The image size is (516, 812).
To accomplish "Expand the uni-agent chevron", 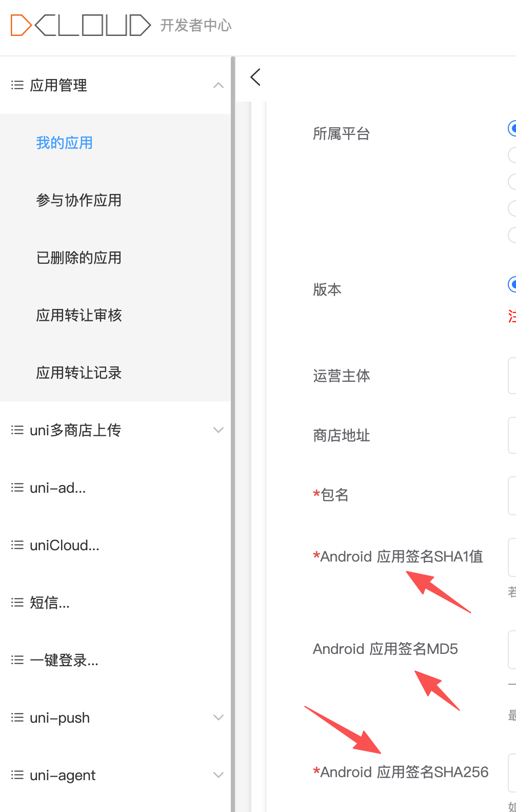I will click(219, 775).
